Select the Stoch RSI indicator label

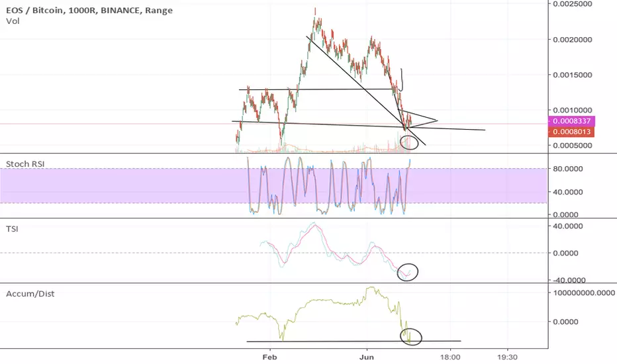(25, 163)
